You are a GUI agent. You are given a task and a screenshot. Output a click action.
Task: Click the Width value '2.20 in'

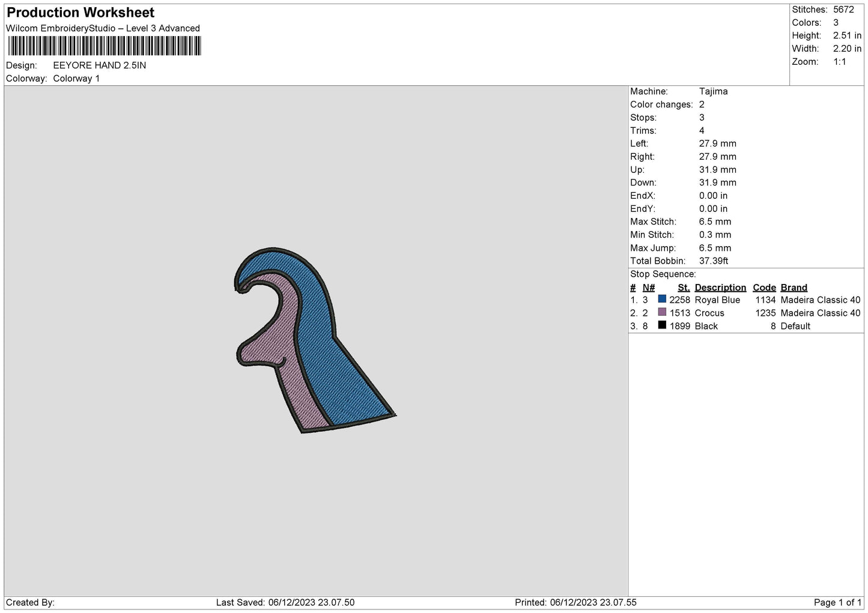[x=848, y=49]
